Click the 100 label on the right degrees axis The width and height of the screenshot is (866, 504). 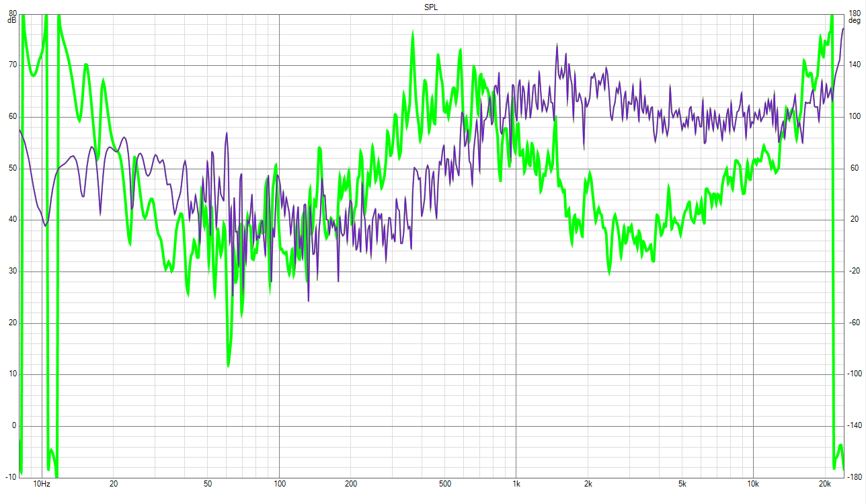click(855, 117)
